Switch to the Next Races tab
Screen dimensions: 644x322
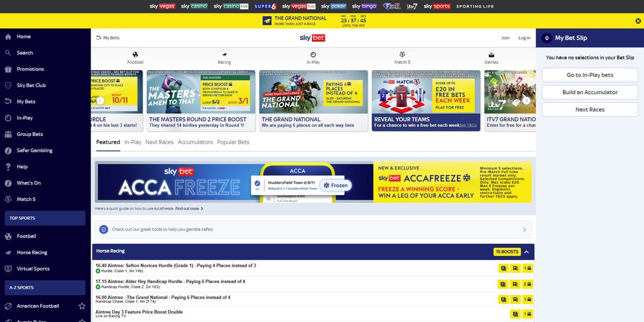(160, 142)
